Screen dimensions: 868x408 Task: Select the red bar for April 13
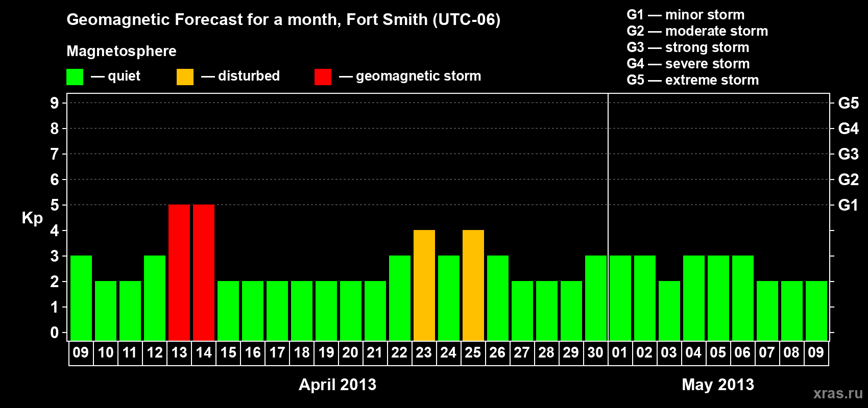tap(179, 273)
